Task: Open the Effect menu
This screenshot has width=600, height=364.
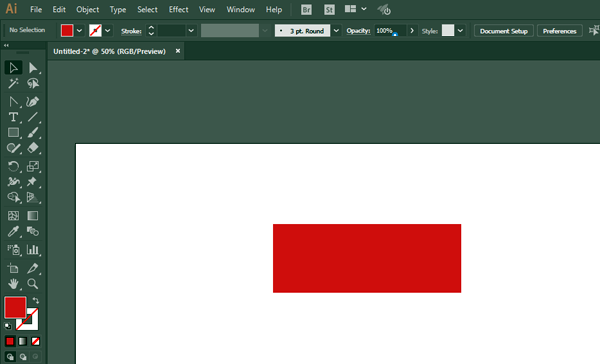Action: [178, 10]
